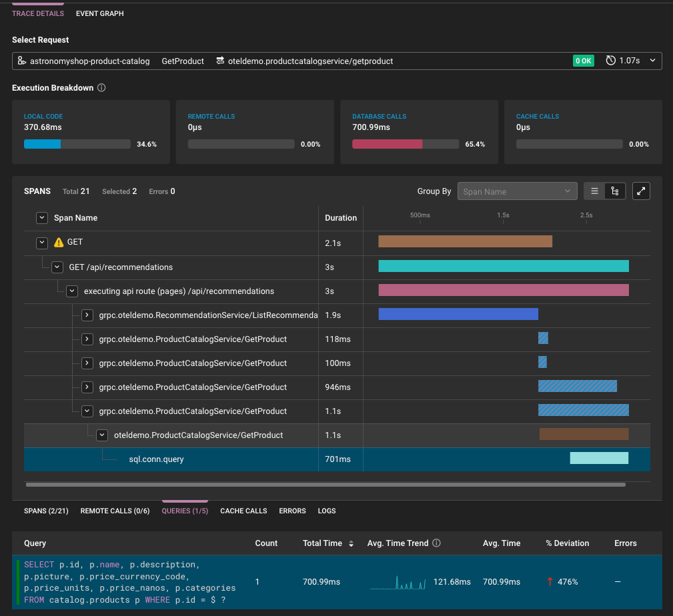Click the Avg. Time column header
This screenshot has height=616, width=673.
tap(502, 543)
